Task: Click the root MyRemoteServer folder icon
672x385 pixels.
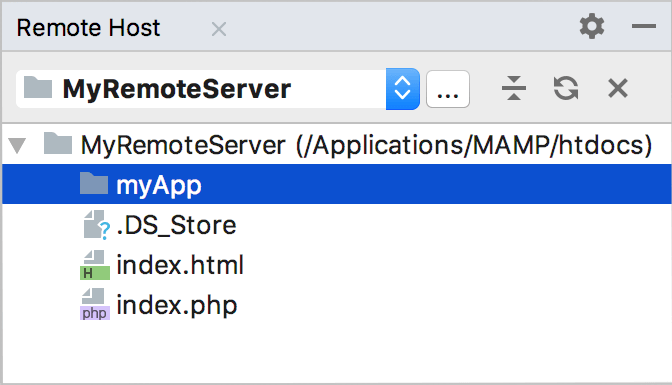Action: tap(58, 143)
